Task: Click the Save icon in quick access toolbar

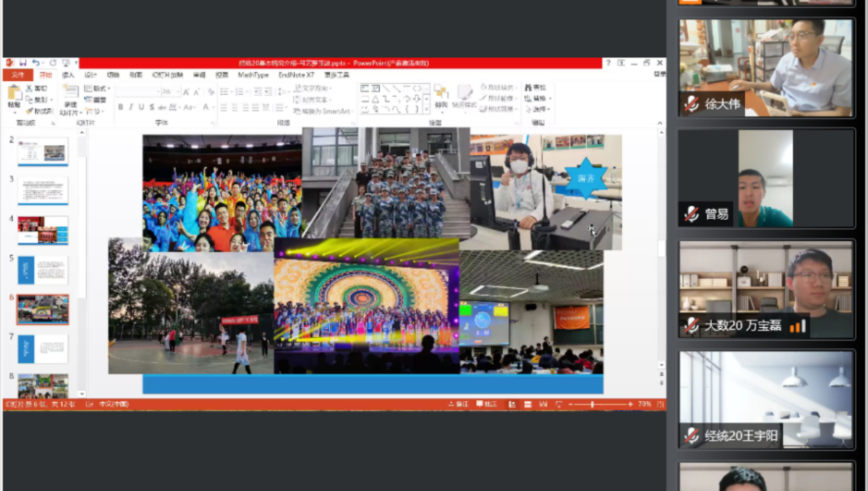Action: point(23,63)
